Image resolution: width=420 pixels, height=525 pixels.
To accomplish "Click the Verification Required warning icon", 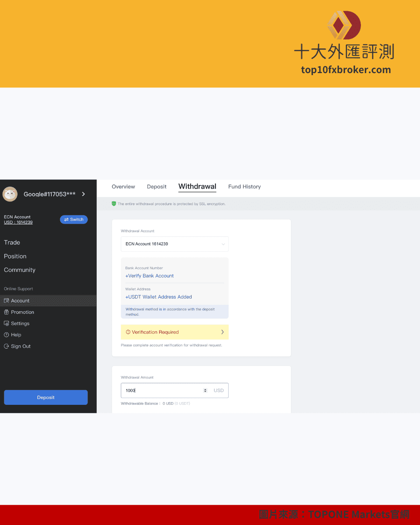I will (128, 332).
